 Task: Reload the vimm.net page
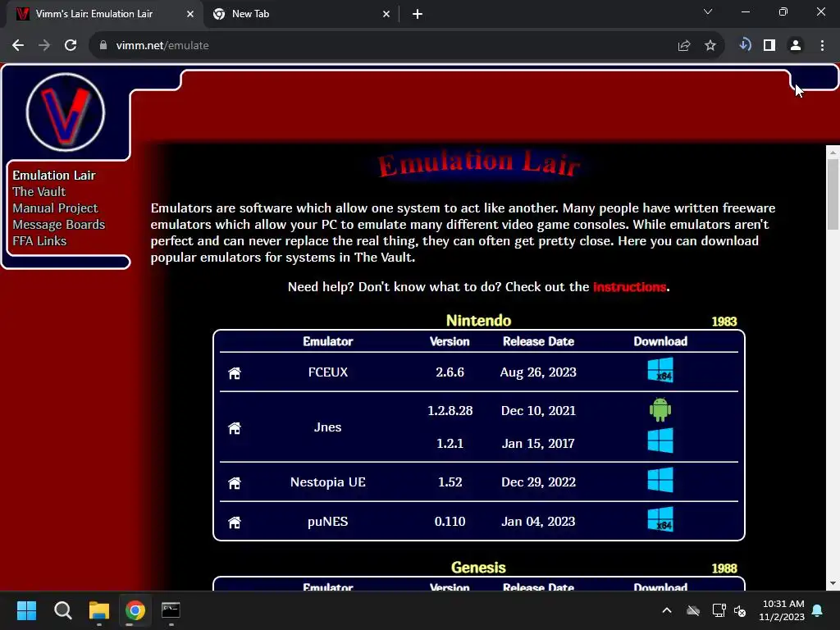pyautogui.click(x=71, y=46)
